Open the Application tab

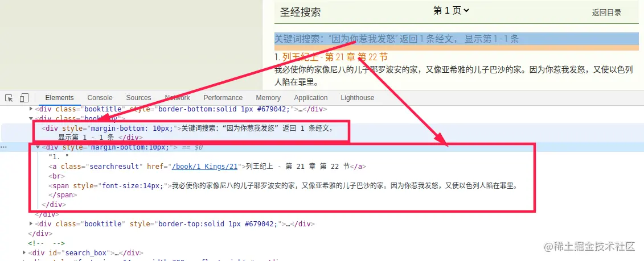311,98
